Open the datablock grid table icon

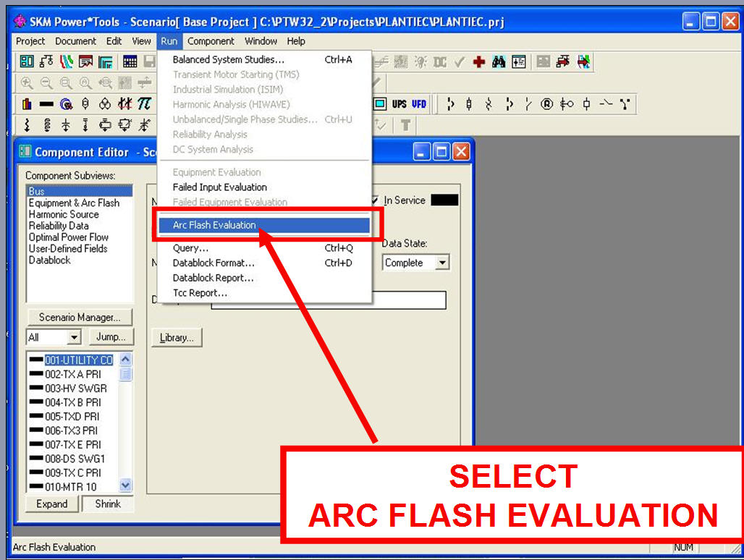tap(130, 62)
